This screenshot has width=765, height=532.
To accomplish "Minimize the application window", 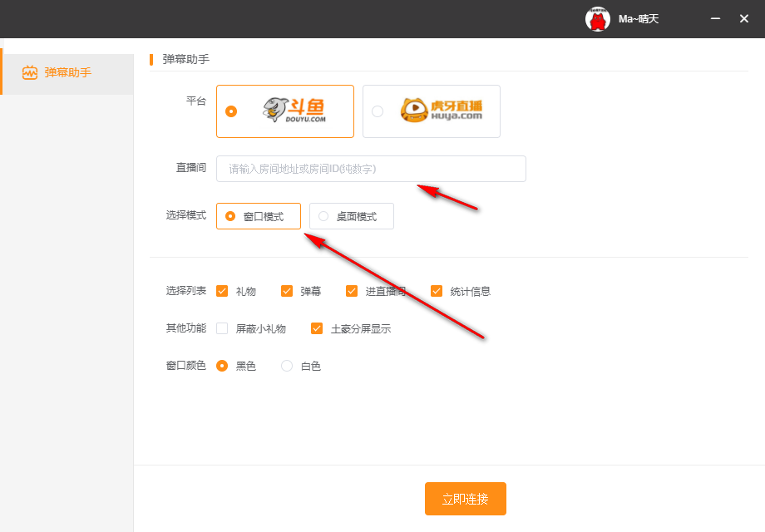I will click(715, 18).
